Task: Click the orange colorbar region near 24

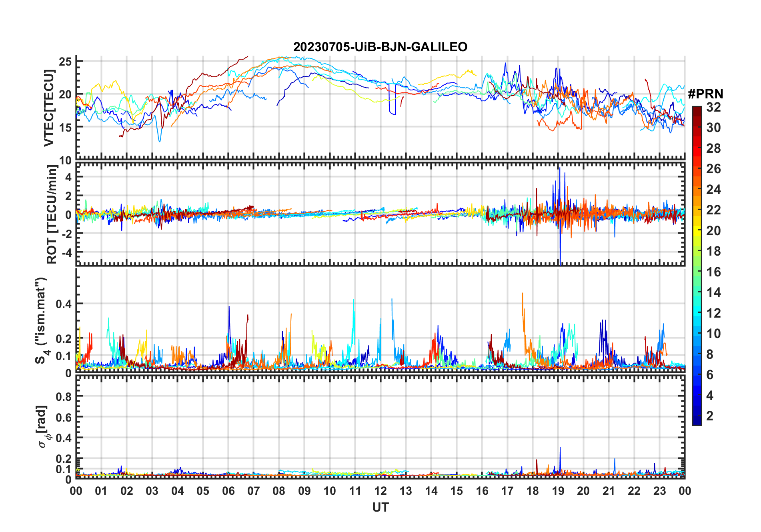Action: [697, 189]
